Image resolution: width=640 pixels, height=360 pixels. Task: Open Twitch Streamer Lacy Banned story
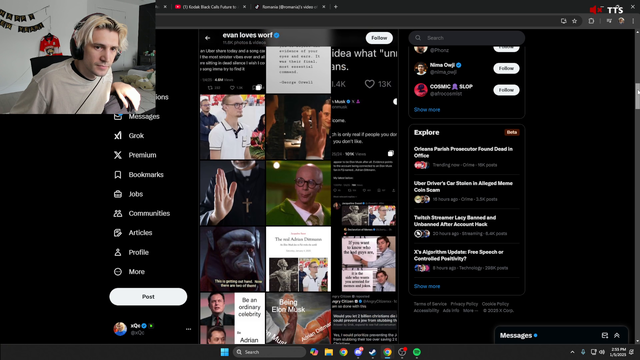467,226
